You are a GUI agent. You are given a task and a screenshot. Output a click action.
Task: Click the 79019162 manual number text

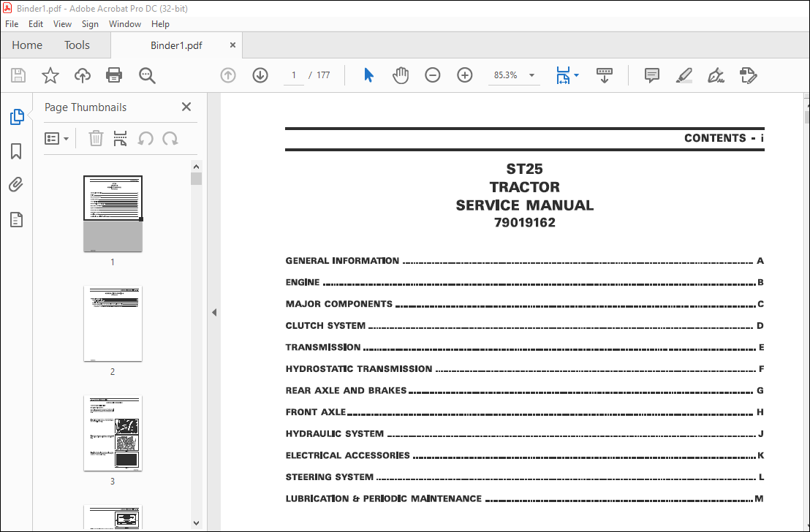pyautogui.click(x=524, y=223)
